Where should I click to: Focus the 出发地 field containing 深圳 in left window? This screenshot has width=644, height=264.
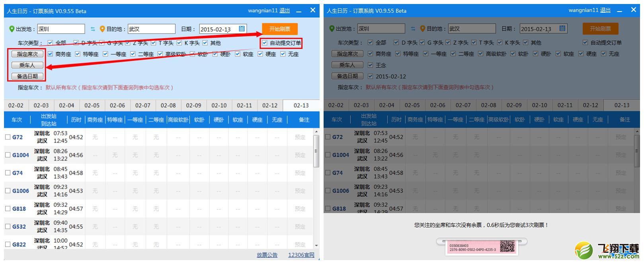[61, 29]
